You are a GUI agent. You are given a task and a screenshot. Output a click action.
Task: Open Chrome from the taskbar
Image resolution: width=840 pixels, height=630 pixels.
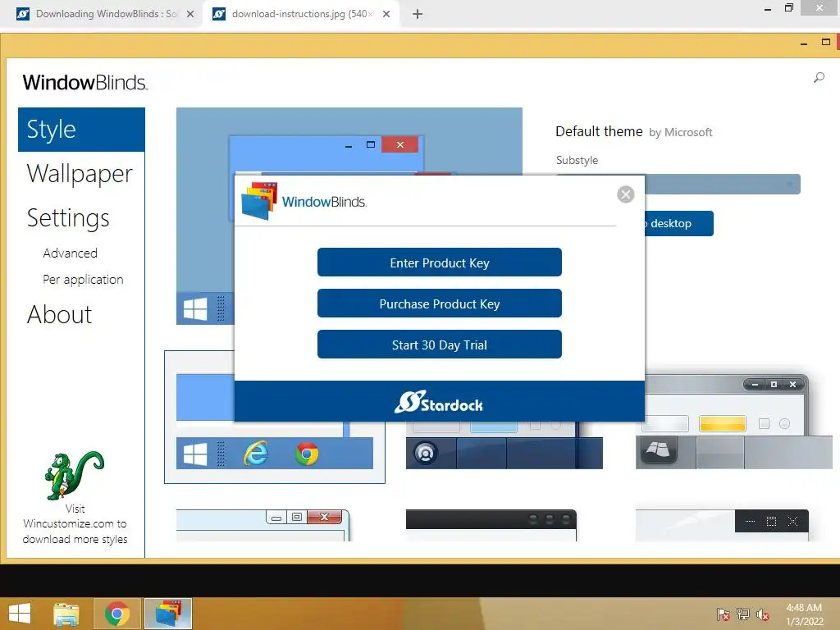(x=117, y=614)
